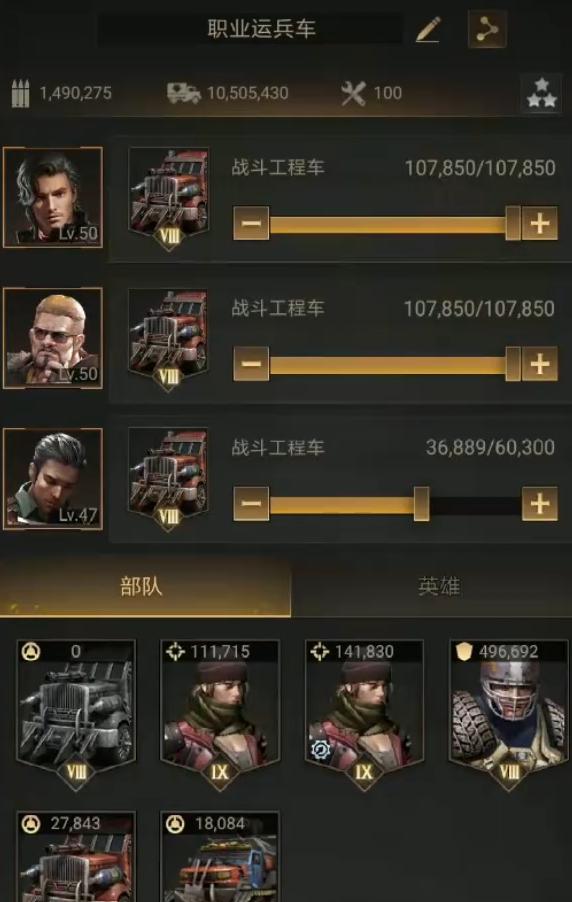Pick the sniper unit with 111,715 troops
The width and height of the screenshot is (572, 902).
[x=220, y=713]
